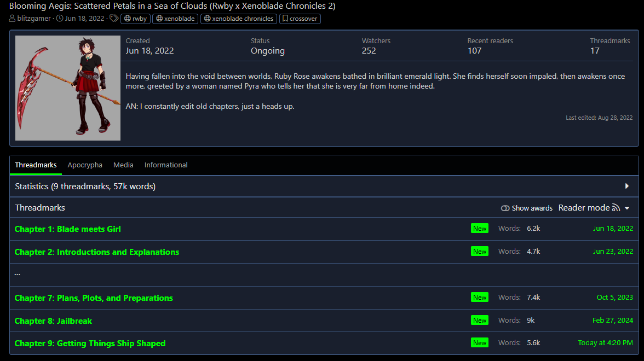
Task: Click the globe icon in rwby tag
Action: [x=127, y=19]
